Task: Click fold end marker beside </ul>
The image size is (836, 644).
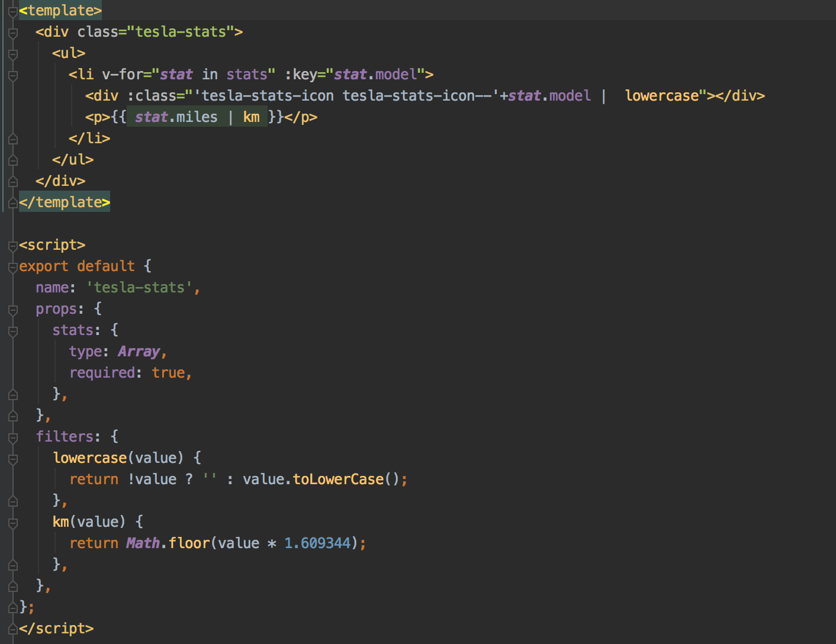Action: [13, 160]
